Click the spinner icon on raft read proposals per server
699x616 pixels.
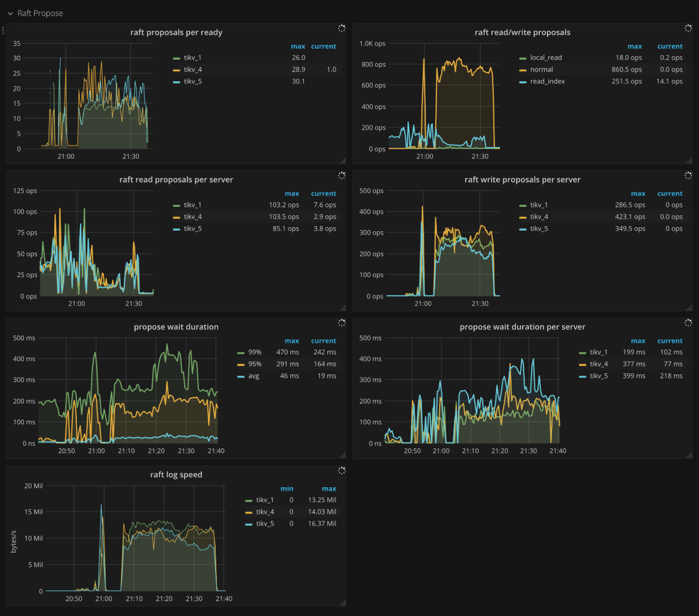tap(342, 175)
